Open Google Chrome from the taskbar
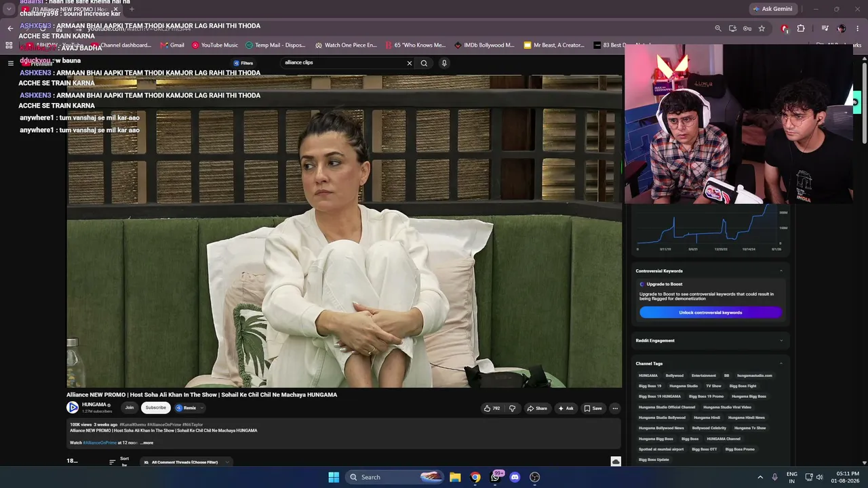 (475, 477)
